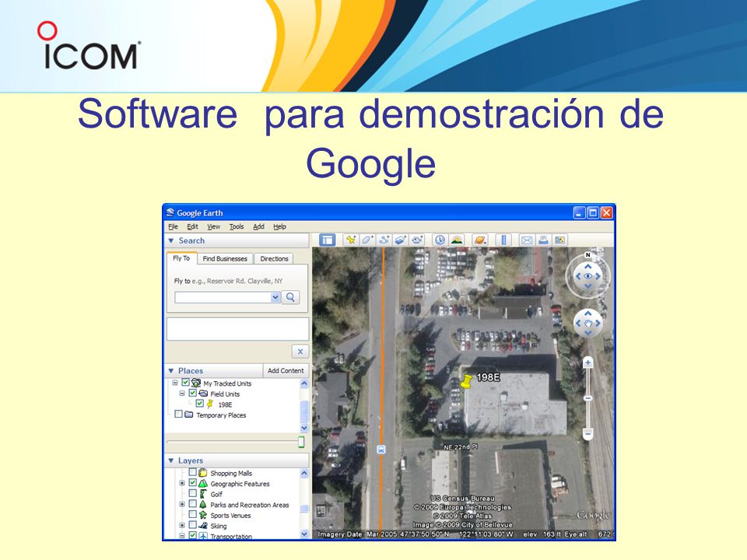The height and width of the screenshot is (560, 747).
Task: Show historical imagery with the clock icon
Action: [x=440, y=240]
